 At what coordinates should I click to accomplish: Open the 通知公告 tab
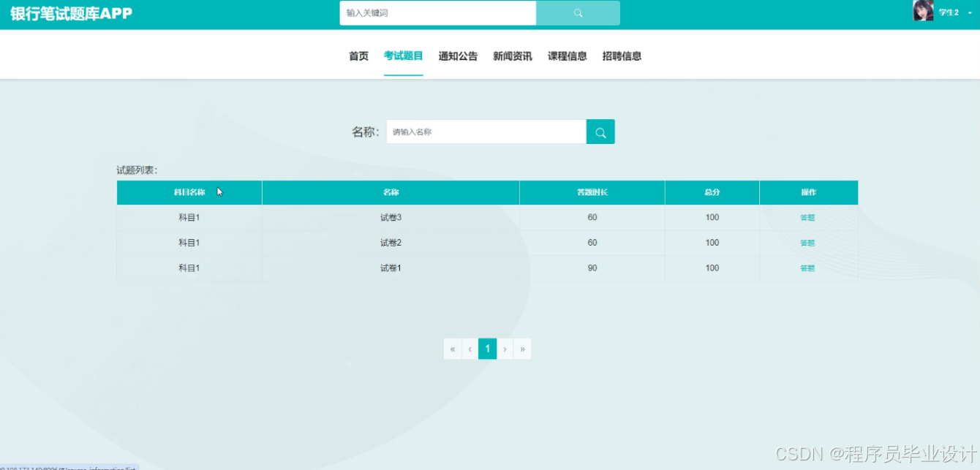[x=457, y=56]
